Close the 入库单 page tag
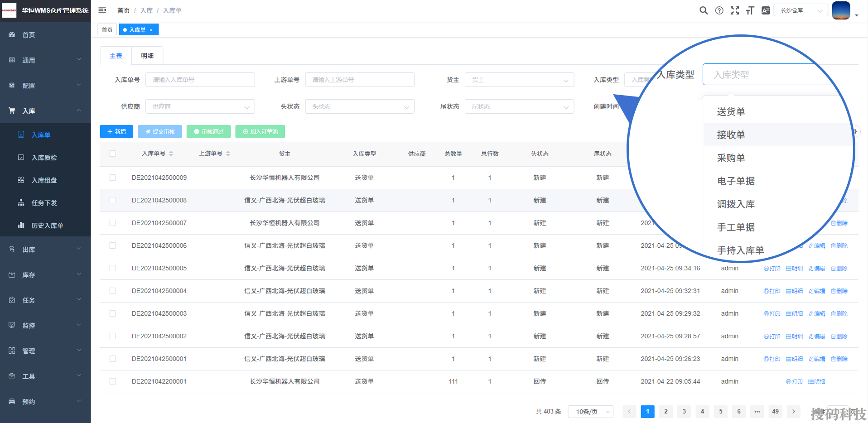Image resolution: width=868 pixels, height=423 pixels. [151, 30]
